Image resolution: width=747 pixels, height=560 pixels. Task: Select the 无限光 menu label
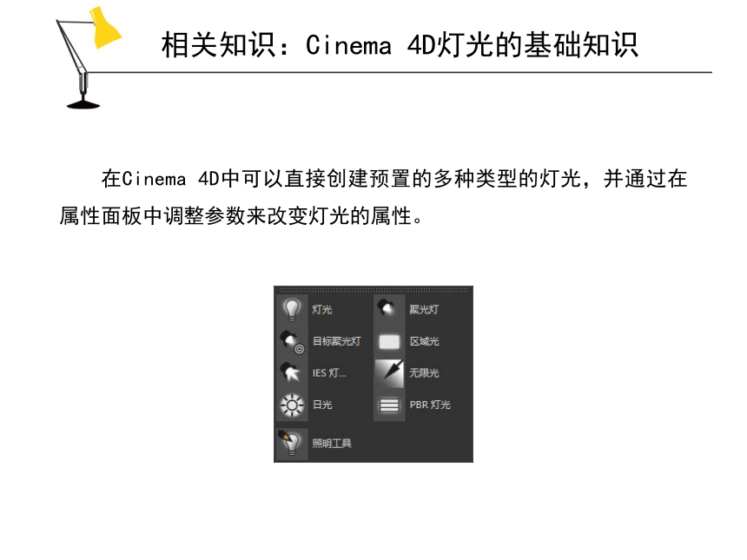pyautogui.click(x=424, y=372)
